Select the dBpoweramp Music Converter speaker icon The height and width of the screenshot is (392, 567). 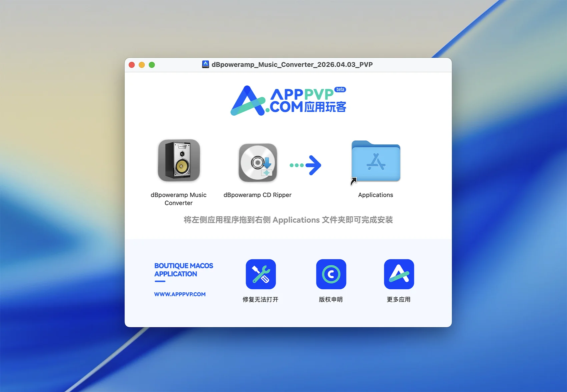[179, 160]
